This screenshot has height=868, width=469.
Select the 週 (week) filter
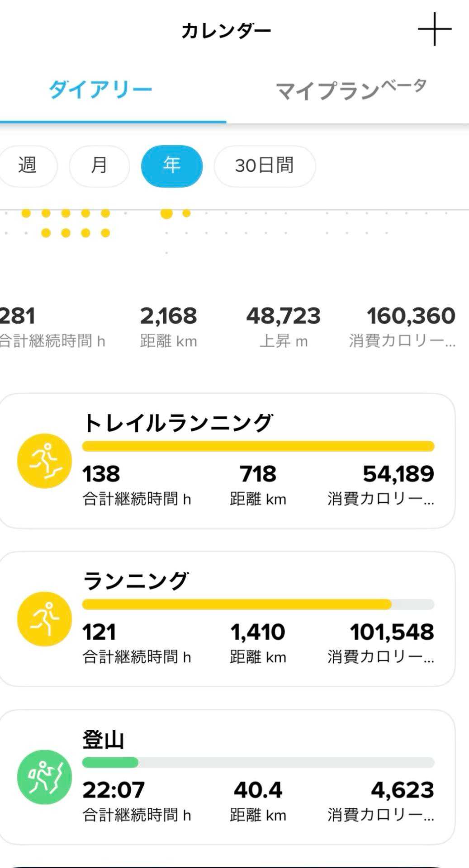pos(27,166)
